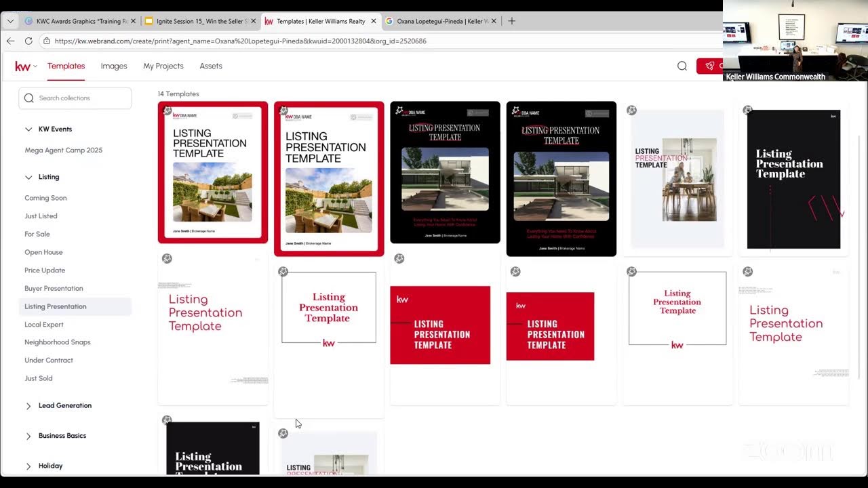Screen dimensions: 868x488
Task: Select the Just Sold collection
Action: (39, 379)
